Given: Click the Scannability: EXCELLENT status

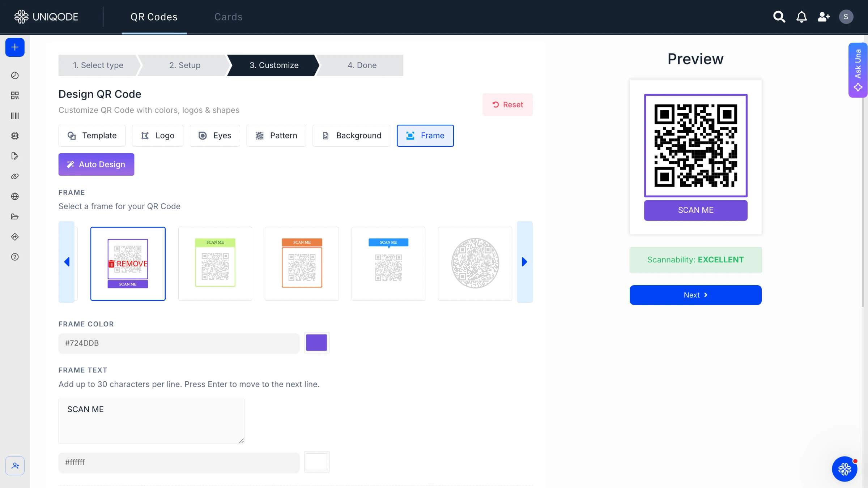Looking at the screenshot, I should pos(695,260).
